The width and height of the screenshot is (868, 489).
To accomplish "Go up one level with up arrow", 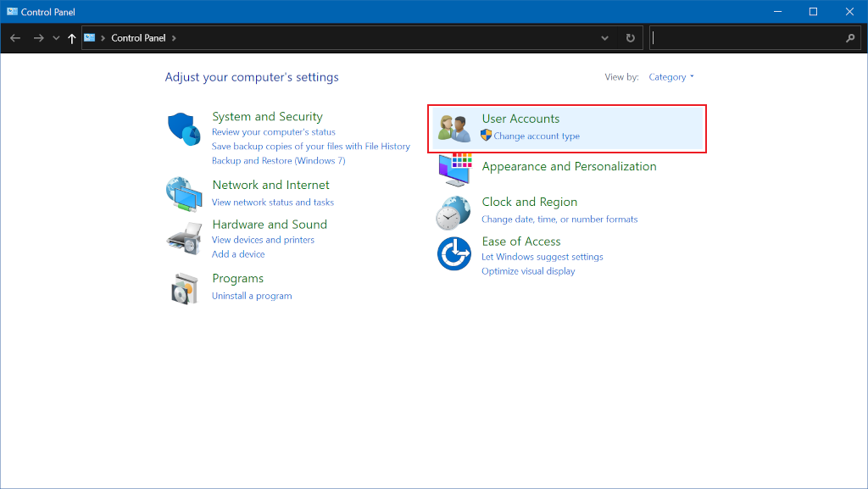I will coord(71,38).
